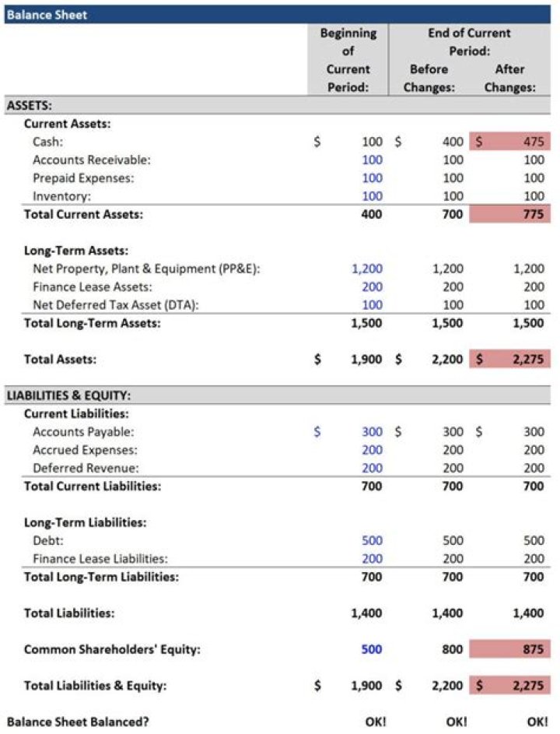
Task: Click the red Common Shareholders' Equity 875 cell
Action: (510, 649)
